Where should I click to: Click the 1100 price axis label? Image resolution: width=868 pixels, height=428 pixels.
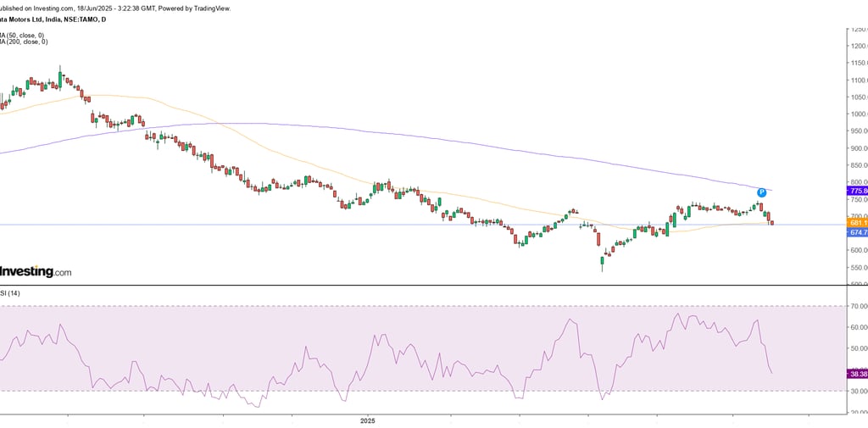click(860, 81)
